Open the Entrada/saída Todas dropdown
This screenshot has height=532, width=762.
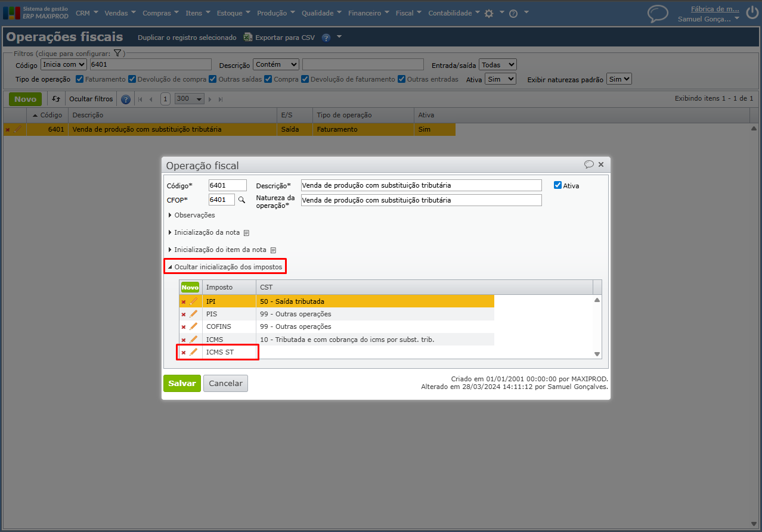tap(498, 64)
